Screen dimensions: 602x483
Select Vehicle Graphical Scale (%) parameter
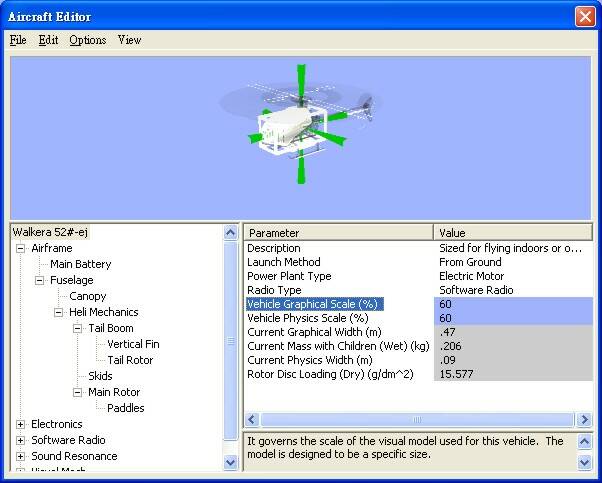pos(314,304)
